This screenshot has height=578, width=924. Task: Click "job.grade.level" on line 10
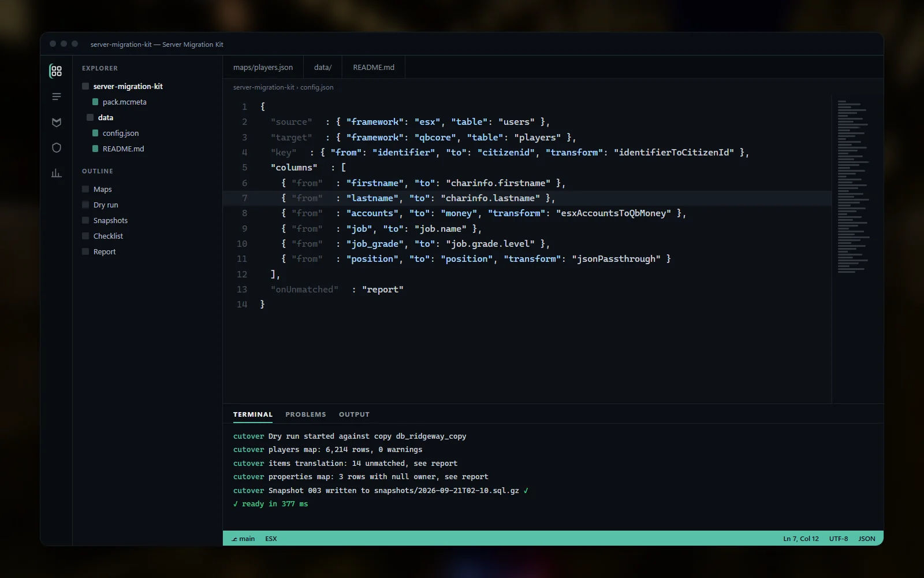click(490, 244)
